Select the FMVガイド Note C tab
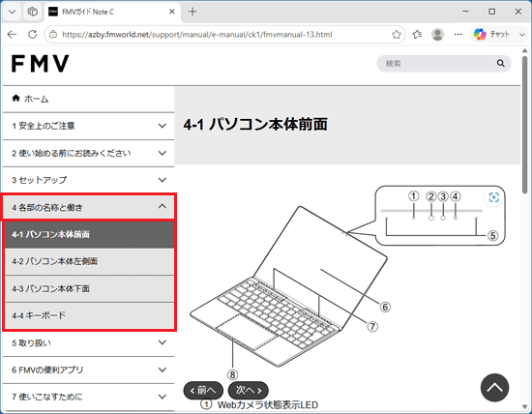The height and width of the screenshot is (414, 532). [112, 12]
